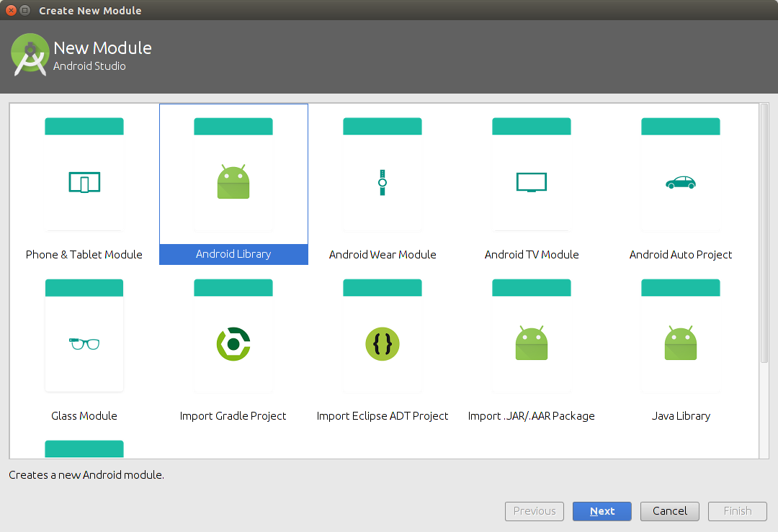Select the Phone & Tablet Module icon

(x=84, y=182)
